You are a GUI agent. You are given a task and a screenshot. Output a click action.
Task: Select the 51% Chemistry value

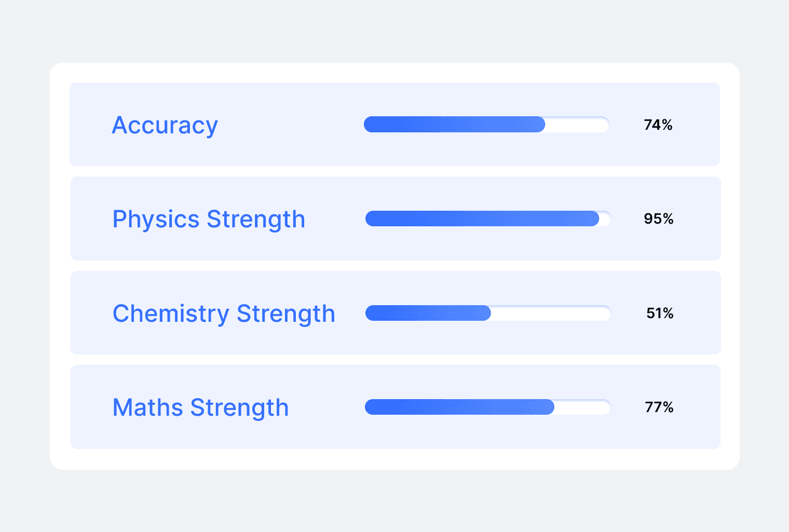tap(660, 313)
